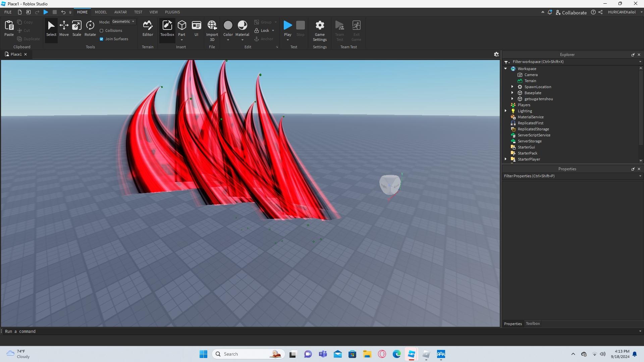Expand the getsuga tenshou model
Viewport: 644px width, 362px height.
(x=512, y=99)
